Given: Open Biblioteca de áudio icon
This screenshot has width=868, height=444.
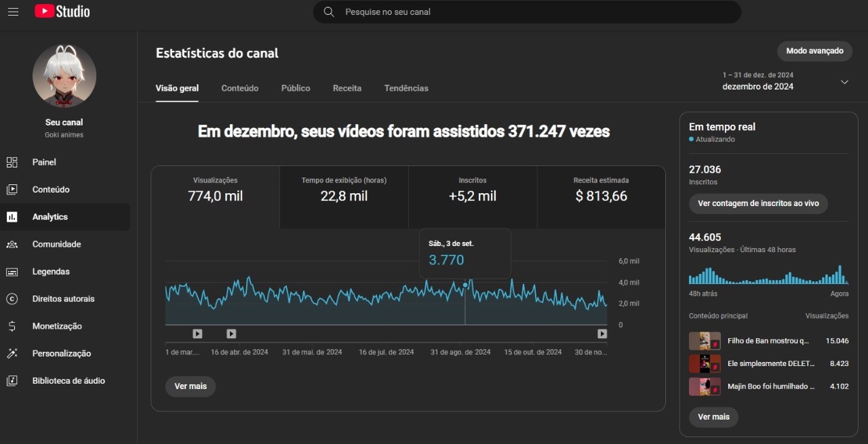Looking at the screenshot, I should (12, 381).
